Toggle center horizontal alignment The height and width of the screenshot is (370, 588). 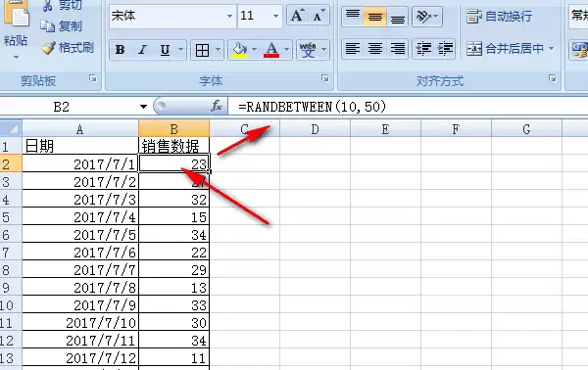point(375,49)
